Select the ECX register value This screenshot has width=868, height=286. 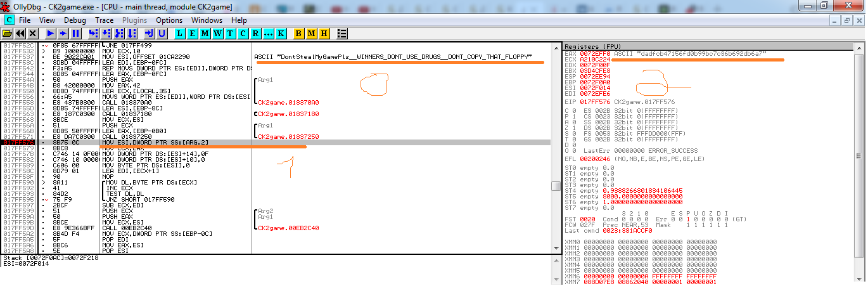pyautogui.click(x=595, y=60)
